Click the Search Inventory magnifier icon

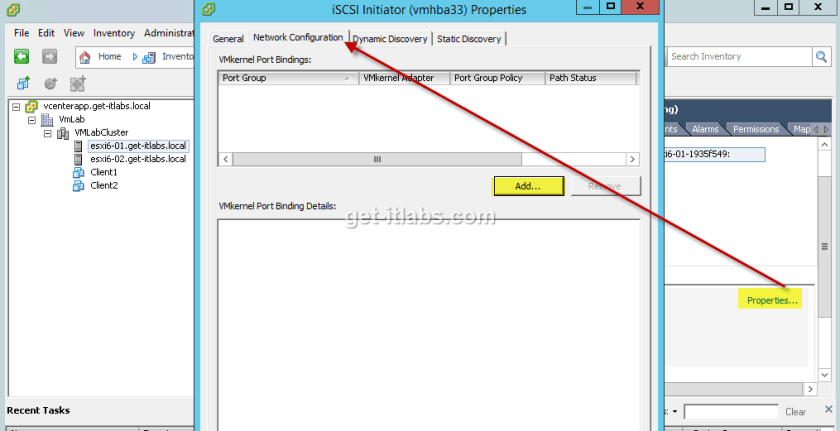click(821, 57)
